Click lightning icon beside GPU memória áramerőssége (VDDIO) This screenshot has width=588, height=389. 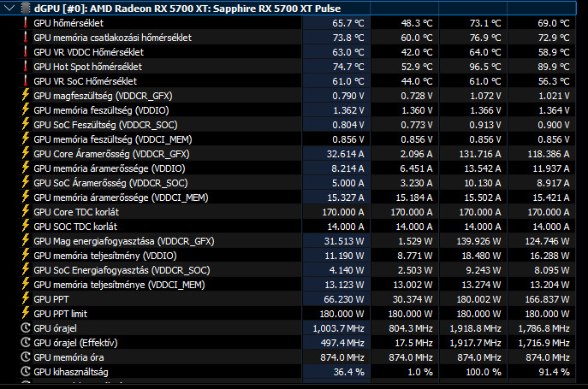click(26, 168)
